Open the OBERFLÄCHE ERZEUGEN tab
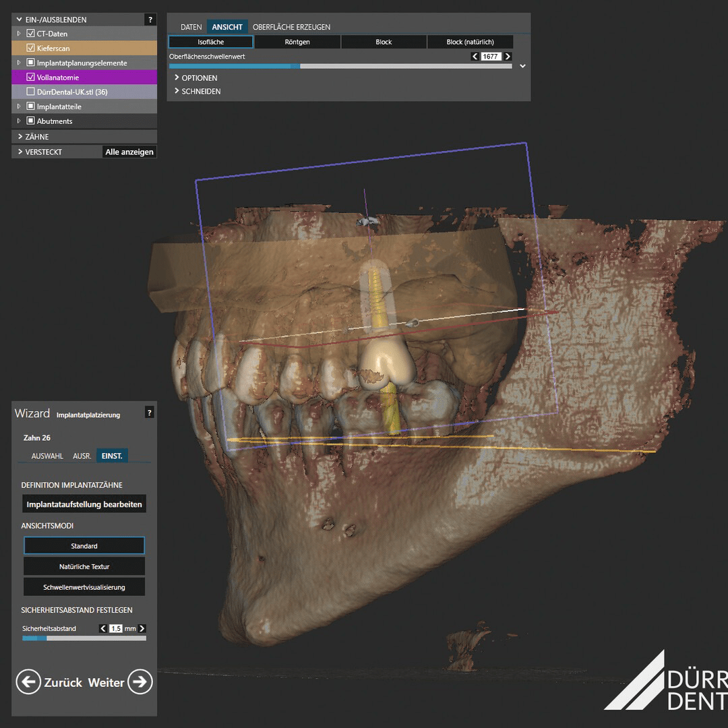This screenshot has height=728, width=728. 293,27
